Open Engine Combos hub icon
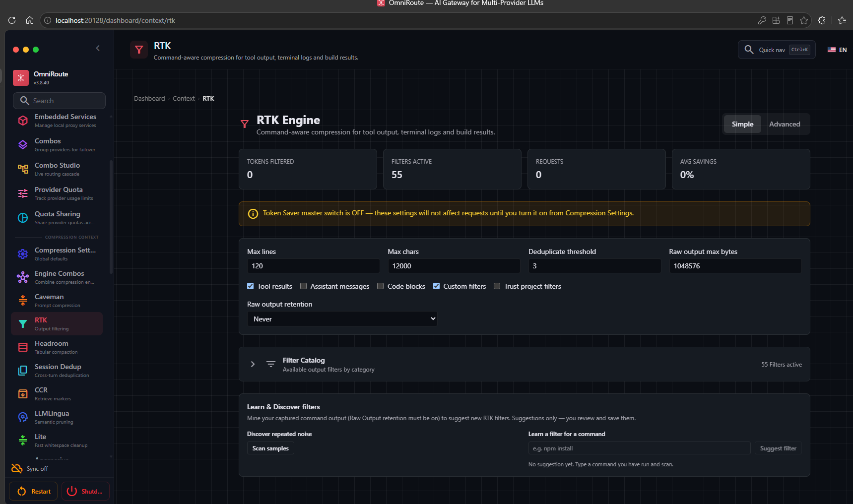This screenshot has width=853, height=504. pyautogui.click(x=23, y=277)
